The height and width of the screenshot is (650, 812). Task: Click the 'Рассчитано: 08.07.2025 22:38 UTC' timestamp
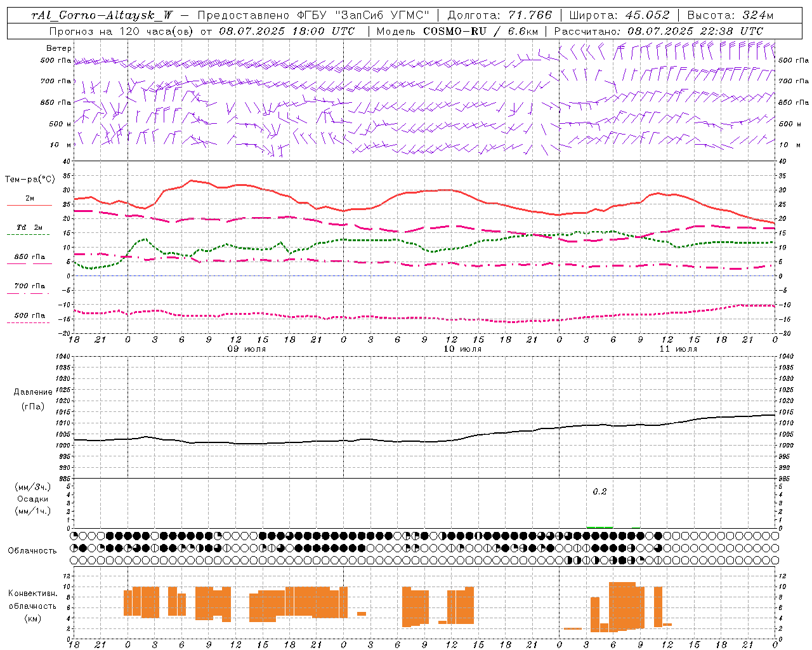click(x=658, y=31)
